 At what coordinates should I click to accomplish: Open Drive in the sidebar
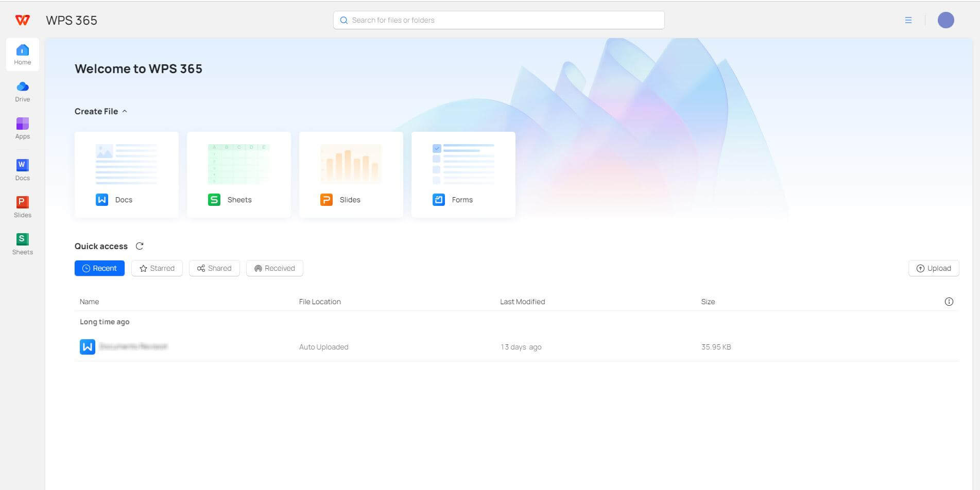pyautogui.click(x=23, y=92)
